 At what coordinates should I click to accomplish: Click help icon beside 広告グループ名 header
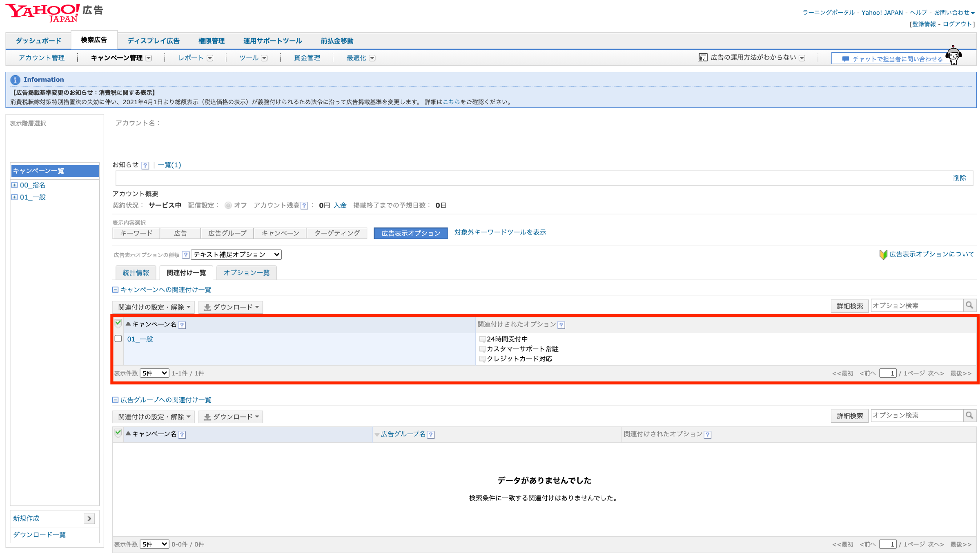click(x=430, y=435)
